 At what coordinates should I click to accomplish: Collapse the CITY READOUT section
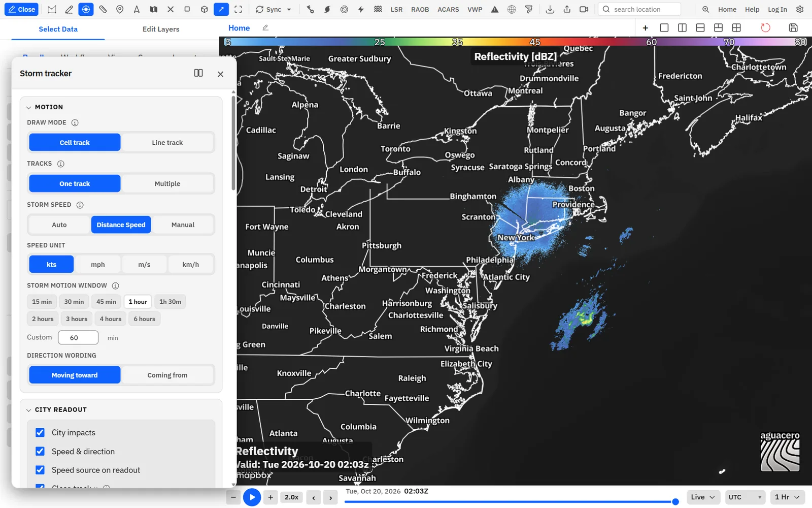pyautogui.click(x=29, y=410)
